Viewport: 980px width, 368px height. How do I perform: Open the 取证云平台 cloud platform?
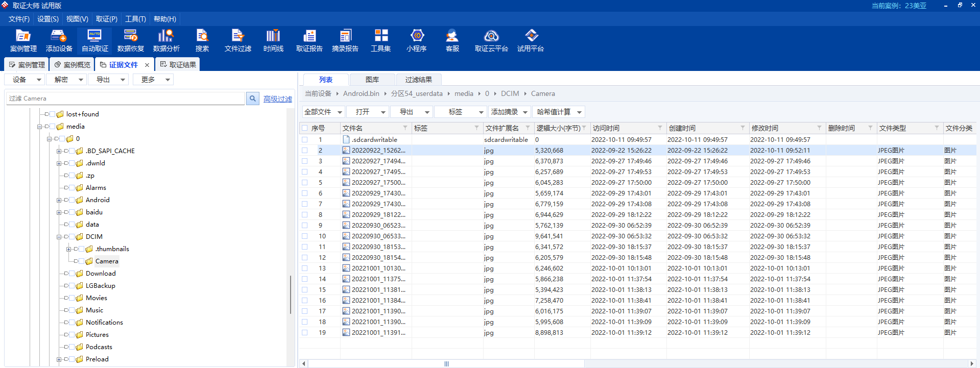(x=491, y=41)
